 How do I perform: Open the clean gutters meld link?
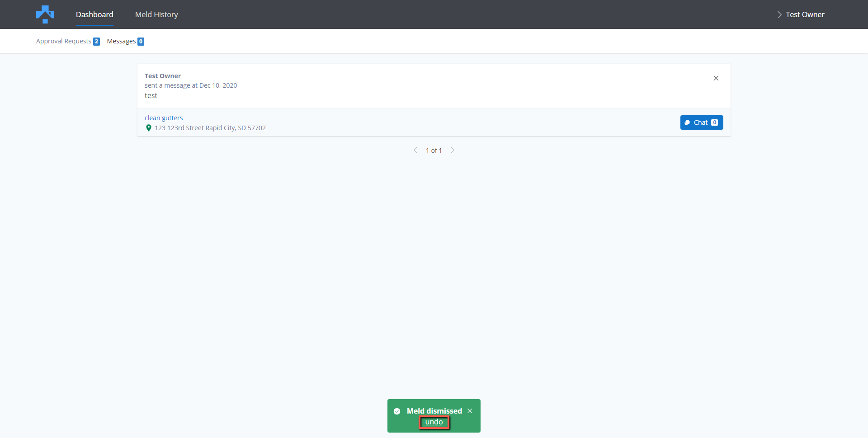pos(164,118)
